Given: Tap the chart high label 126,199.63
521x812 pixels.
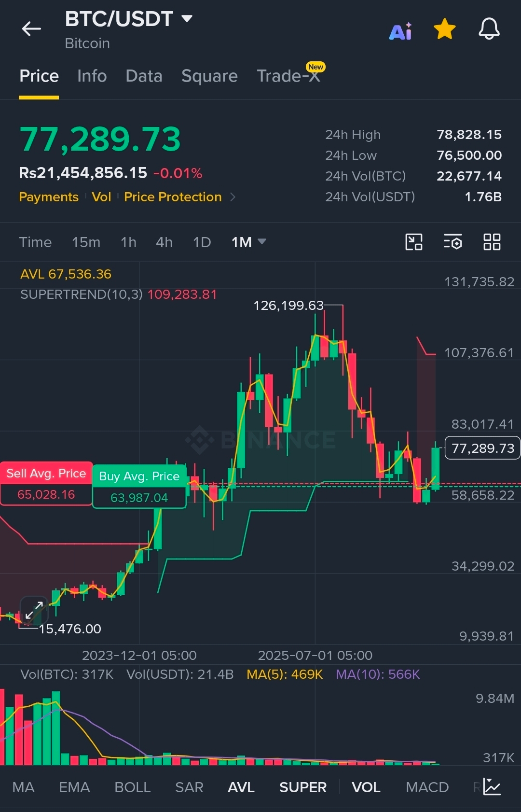Looking at the screenshot, I should pyautogui.click(x=288, y=306).
